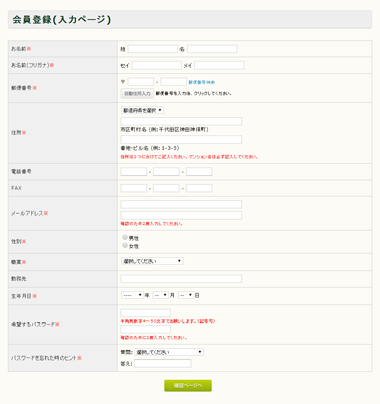Select the 女性 (female) radio button

125,246
